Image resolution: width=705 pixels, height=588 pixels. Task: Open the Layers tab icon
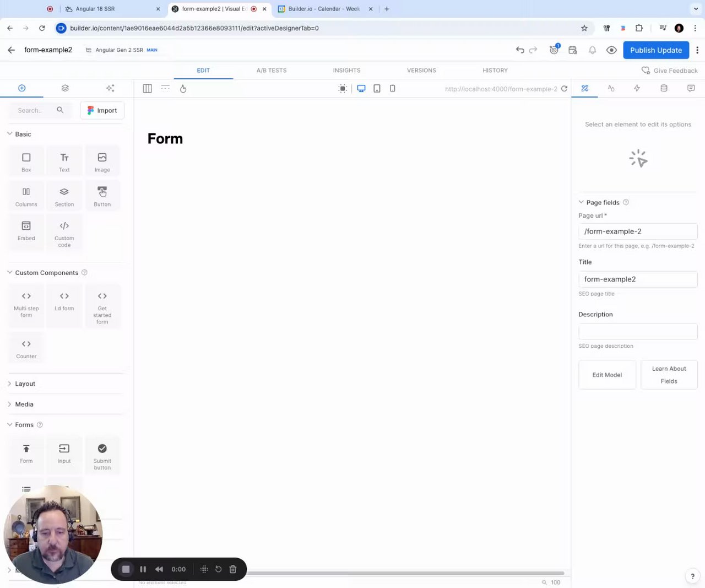(65, 88)
